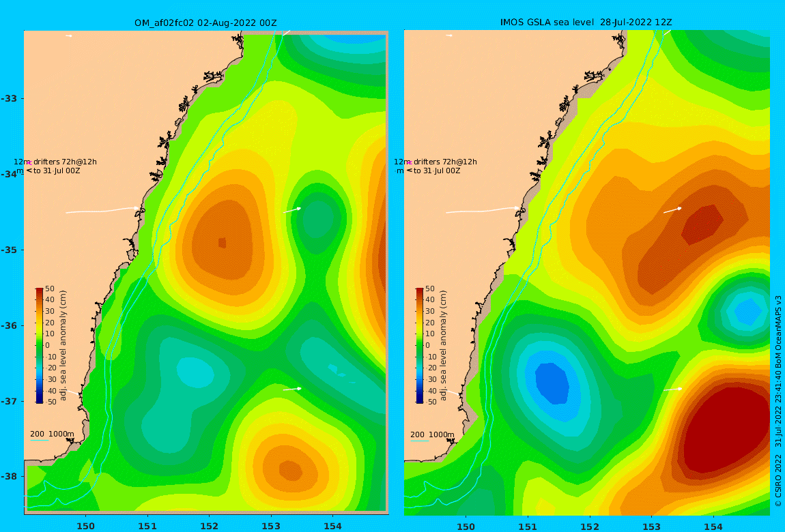Viewport: 785px width, 532px height.
Task: Click longitude label 151 under the left map
Action: [147, 526]
